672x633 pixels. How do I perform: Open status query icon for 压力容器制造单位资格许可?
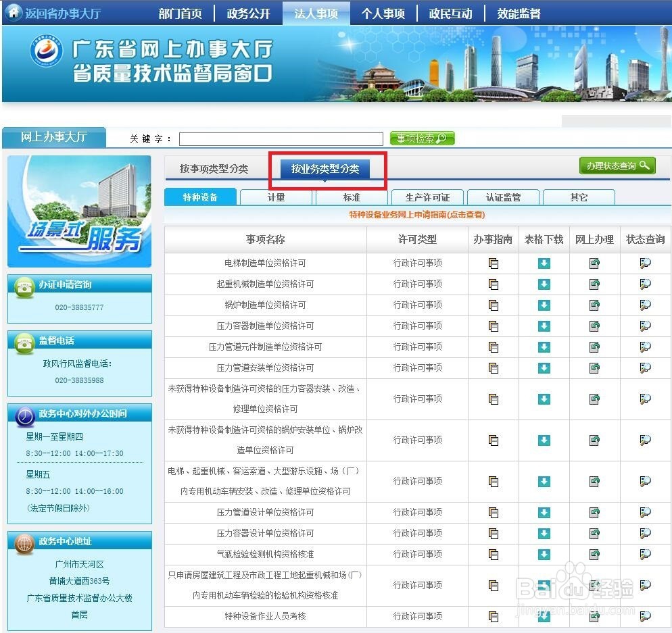pos(645,326)
